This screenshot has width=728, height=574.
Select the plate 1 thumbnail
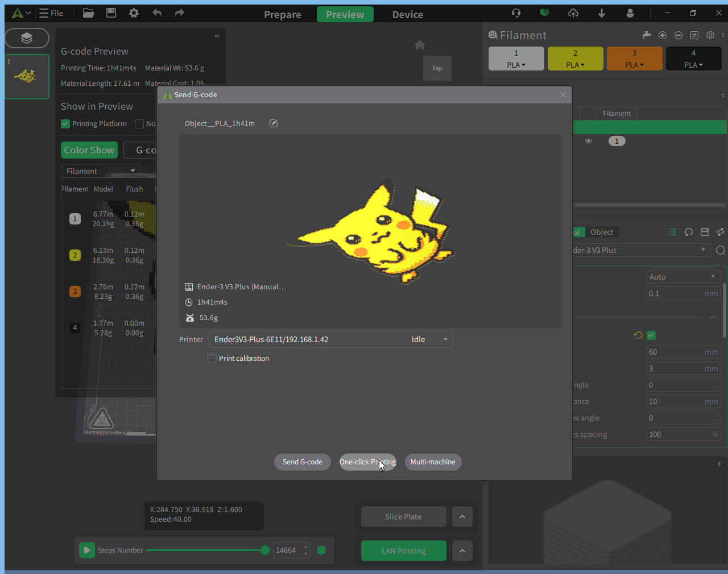(x=26, y=77)
